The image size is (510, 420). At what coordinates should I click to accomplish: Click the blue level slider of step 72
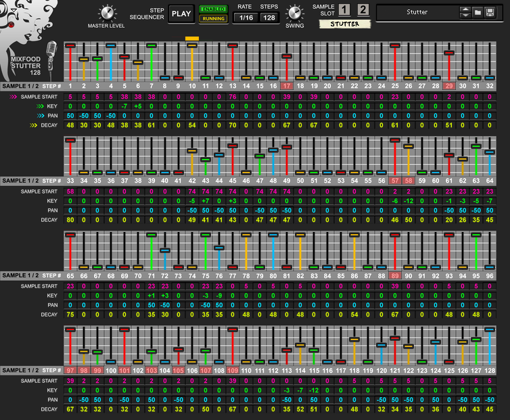coord(165,250)
